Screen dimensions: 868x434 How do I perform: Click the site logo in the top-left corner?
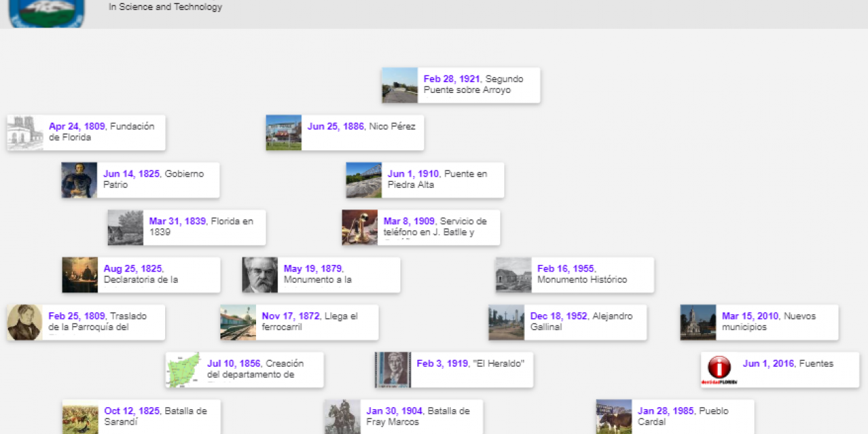tap(46, 13)
